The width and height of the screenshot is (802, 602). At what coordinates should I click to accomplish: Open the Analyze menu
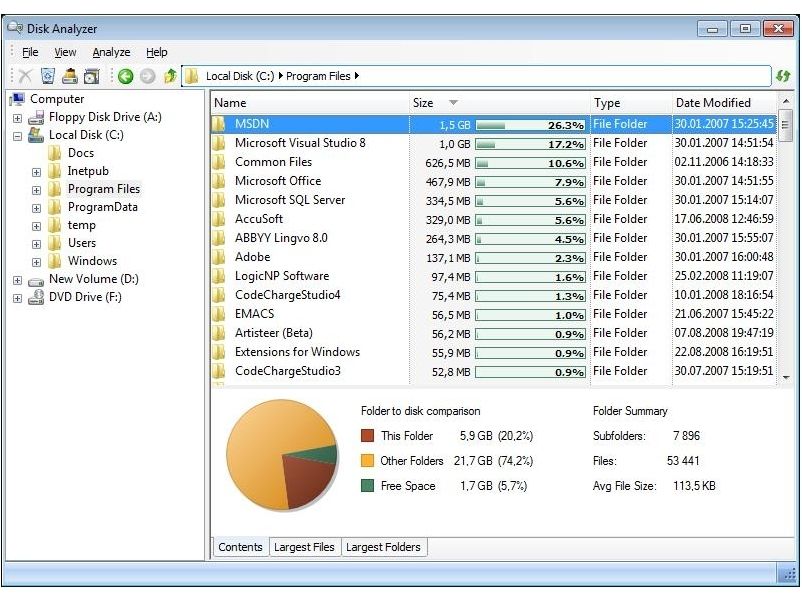[x=112, y=52]
